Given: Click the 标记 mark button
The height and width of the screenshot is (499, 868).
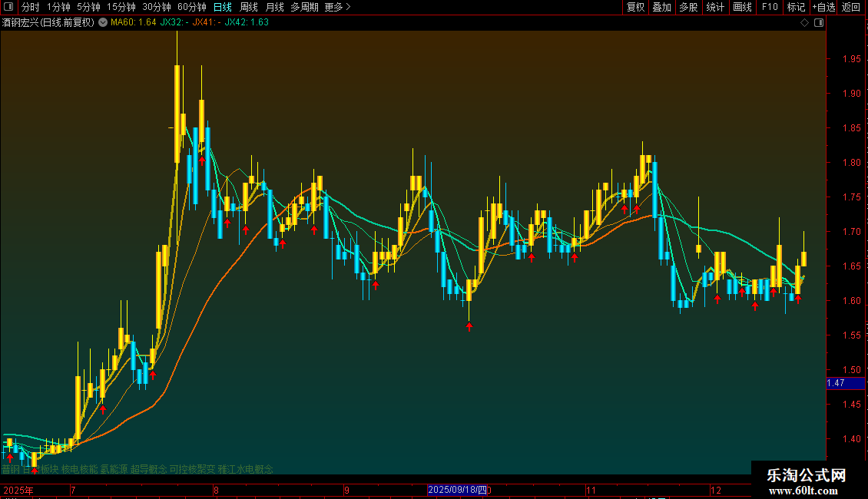Looking at the screenshot, I should pyautogui.click(x=796, y=7).
